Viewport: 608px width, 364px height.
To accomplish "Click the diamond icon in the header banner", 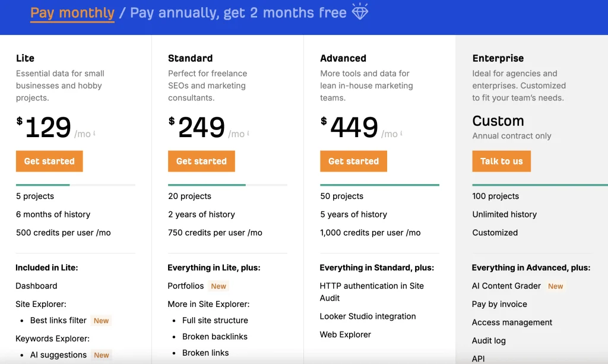I will 360,12.
